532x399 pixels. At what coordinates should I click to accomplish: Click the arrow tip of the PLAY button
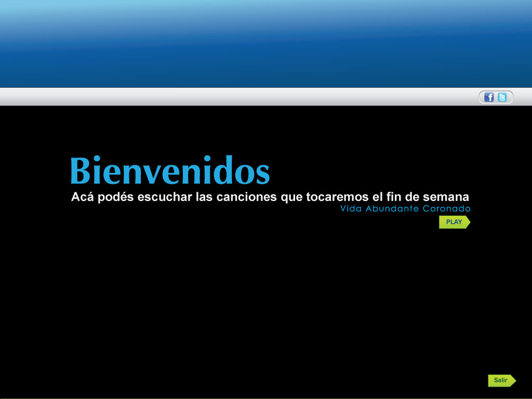pos(467,222)
